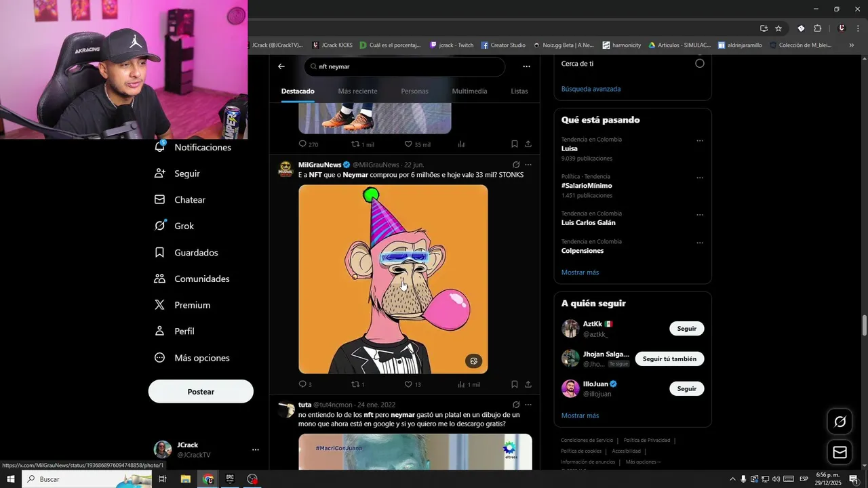Click the nft neymar search field
The height and width of the screenshot is (488, 868).
pyautogui.click(x=405, y=66)
